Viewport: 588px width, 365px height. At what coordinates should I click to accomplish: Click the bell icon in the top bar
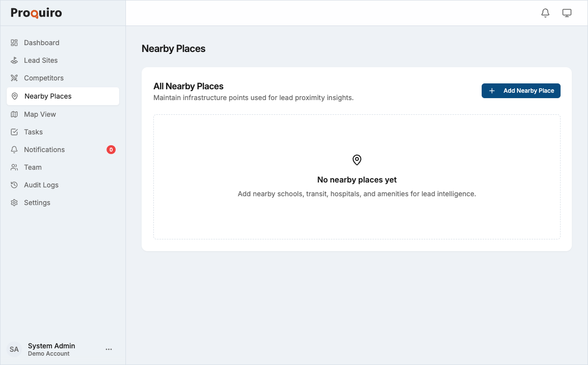[545, 13]
